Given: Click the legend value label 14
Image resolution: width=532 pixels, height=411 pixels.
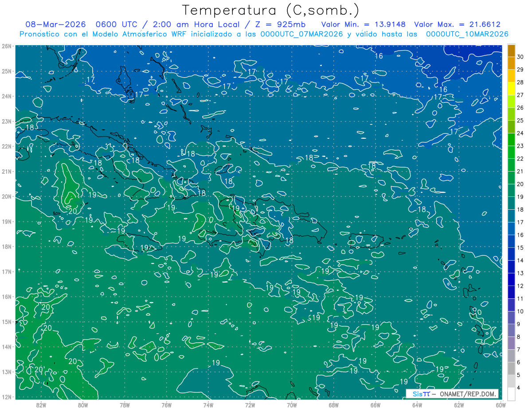Looking at the screenshot, I should click(520, 260).
